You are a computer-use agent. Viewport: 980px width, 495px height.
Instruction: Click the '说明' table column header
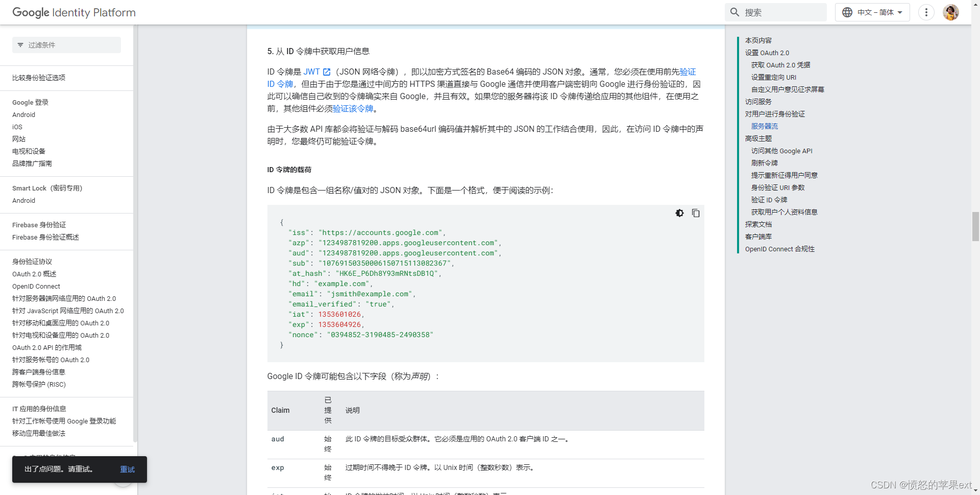click(352, 411)
